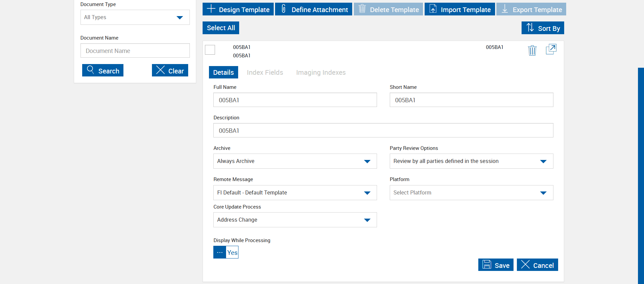Clear the search filters
The width and height of the screenshot is (644, 284).
[x=170, y=70]
